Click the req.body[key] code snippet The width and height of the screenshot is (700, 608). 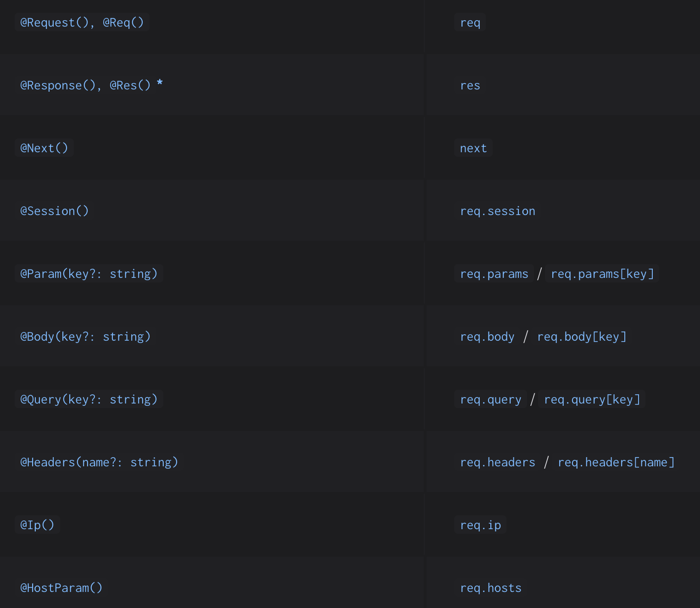pos(582,337)
